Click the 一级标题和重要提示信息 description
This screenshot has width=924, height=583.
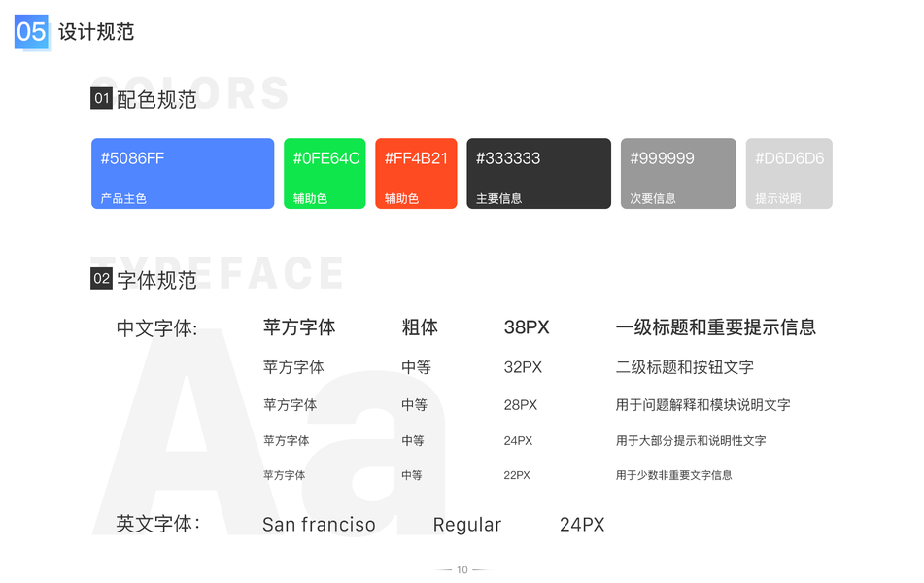pyautogui.click(x=715, y=327)
